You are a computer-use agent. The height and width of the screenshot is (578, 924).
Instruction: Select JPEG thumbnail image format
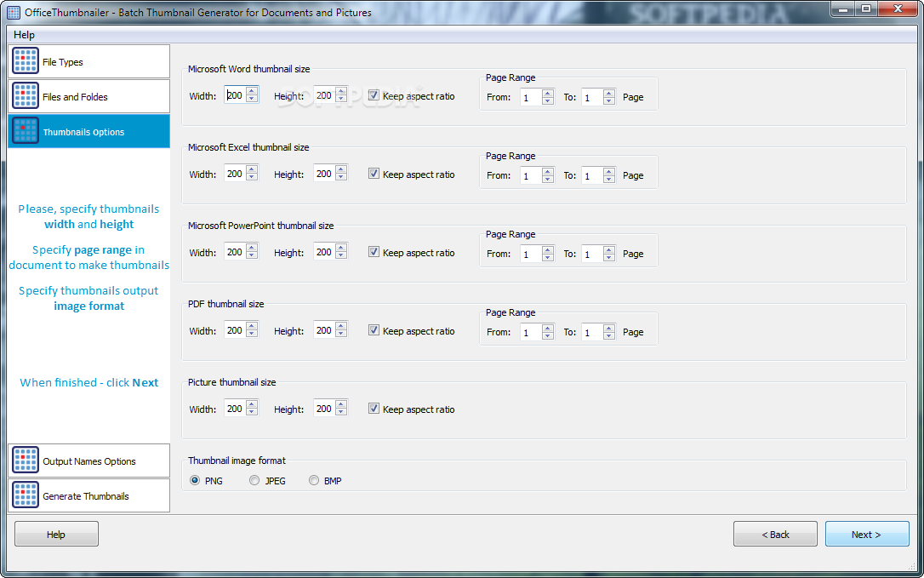tap(254, 480)
